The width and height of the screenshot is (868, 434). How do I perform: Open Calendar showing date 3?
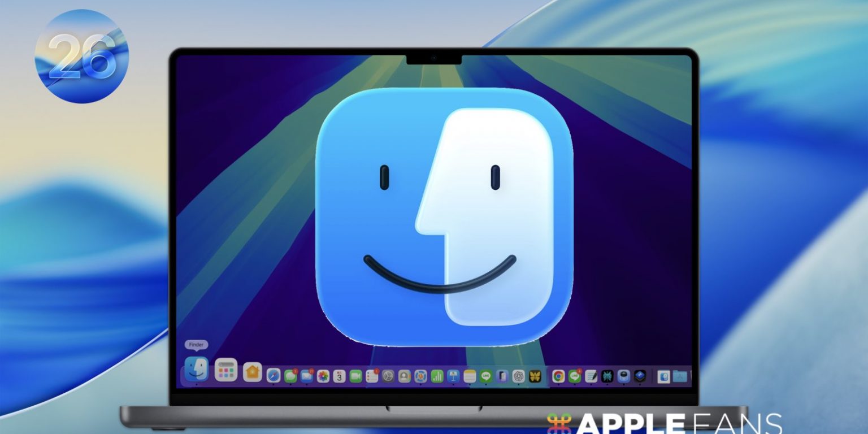(339, 376)
